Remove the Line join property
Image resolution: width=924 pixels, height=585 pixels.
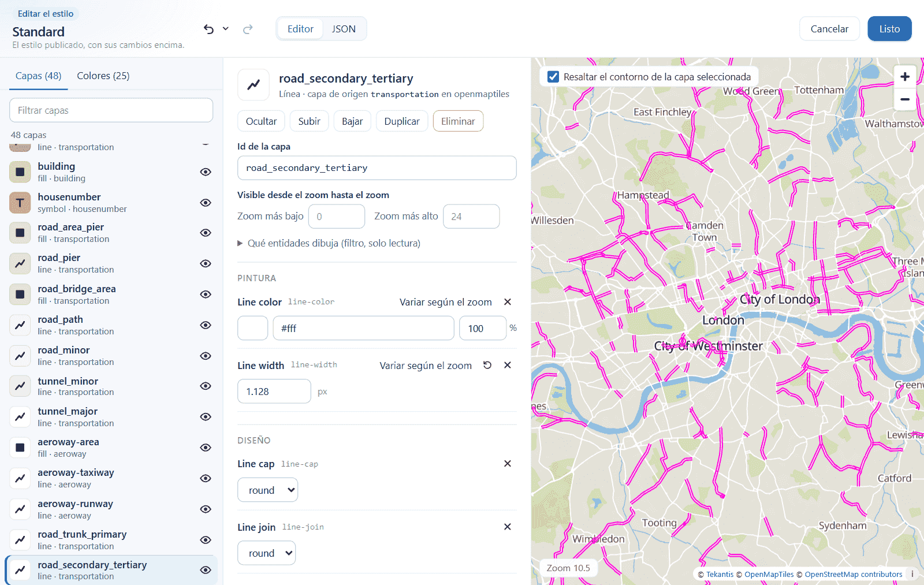click(x=508, y=527)
